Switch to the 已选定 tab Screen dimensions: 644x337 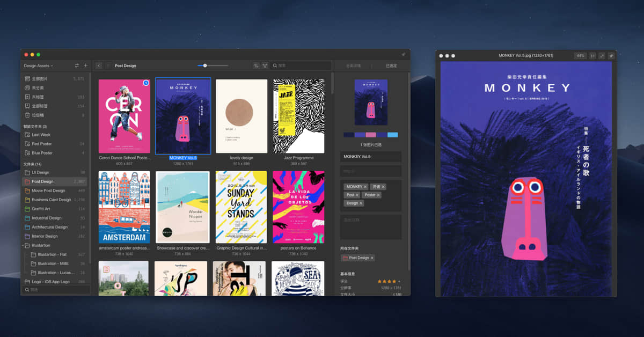tap(391, 65)
